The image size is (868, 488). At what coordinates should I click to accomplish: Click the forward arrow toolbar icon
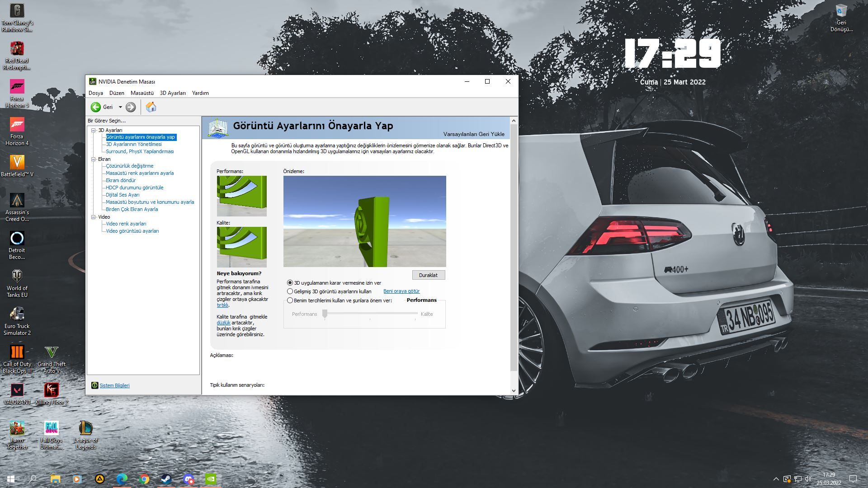pos(131,107)
